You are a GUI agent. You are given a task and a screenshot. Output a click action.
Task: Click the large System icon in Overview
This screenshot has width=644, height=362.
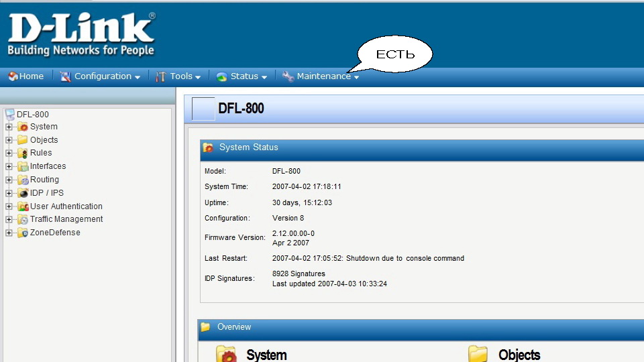(226, 354)
